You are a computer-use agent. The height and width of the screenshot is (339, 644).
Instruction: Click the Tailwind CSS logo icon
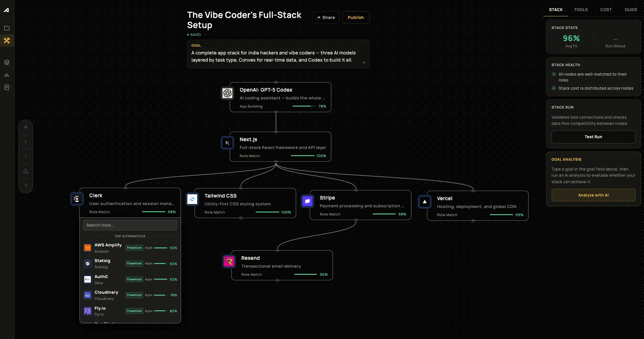[x=192, y=199]
